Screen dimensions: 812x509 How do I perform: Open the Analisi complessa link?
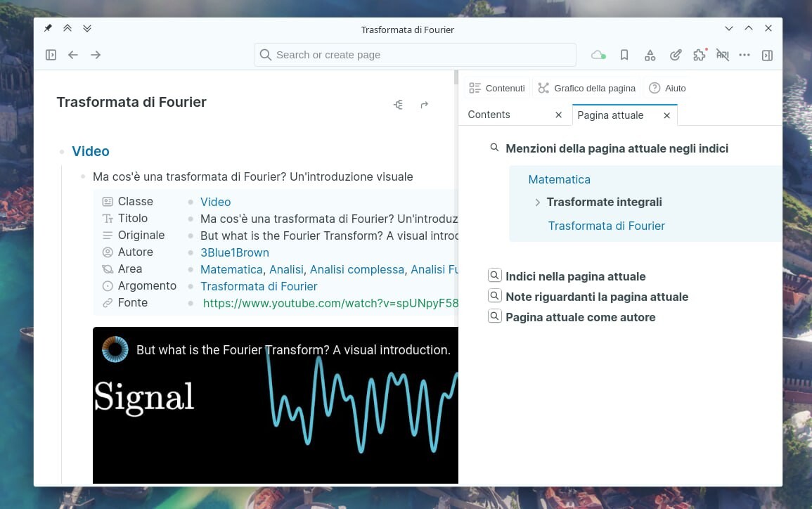click(x=357, y=269)
